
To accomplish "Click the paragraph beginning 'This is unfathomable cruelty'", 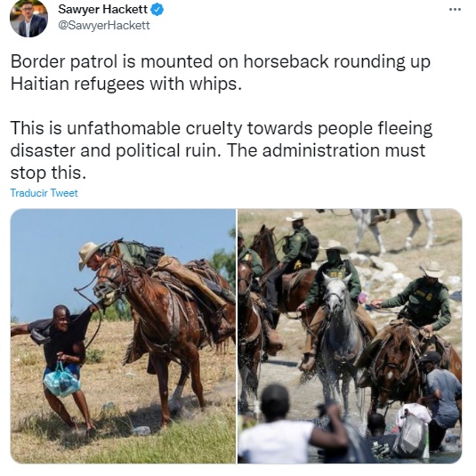I will 222,150.
